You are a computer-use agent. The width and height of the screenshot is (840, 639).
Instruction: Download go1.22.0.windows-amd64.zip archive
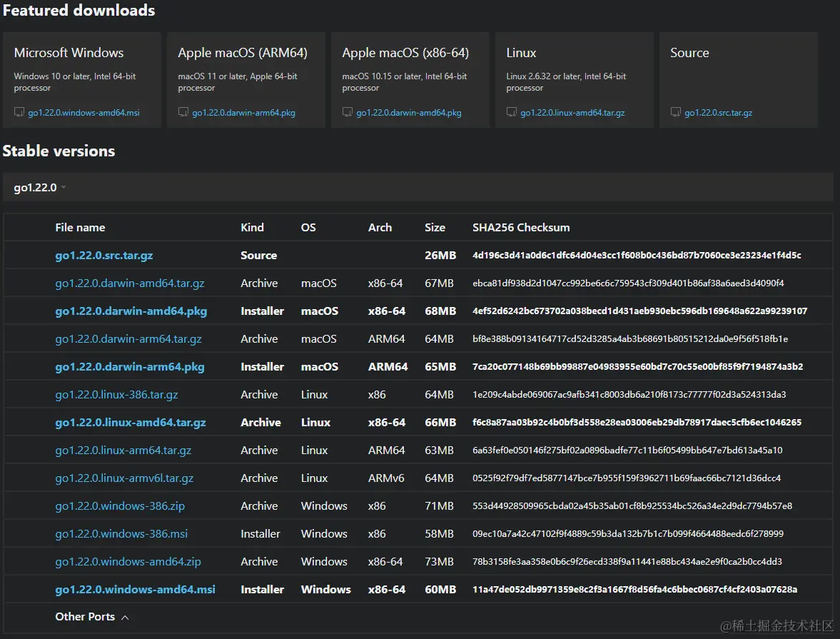click(x=128, y=563)
